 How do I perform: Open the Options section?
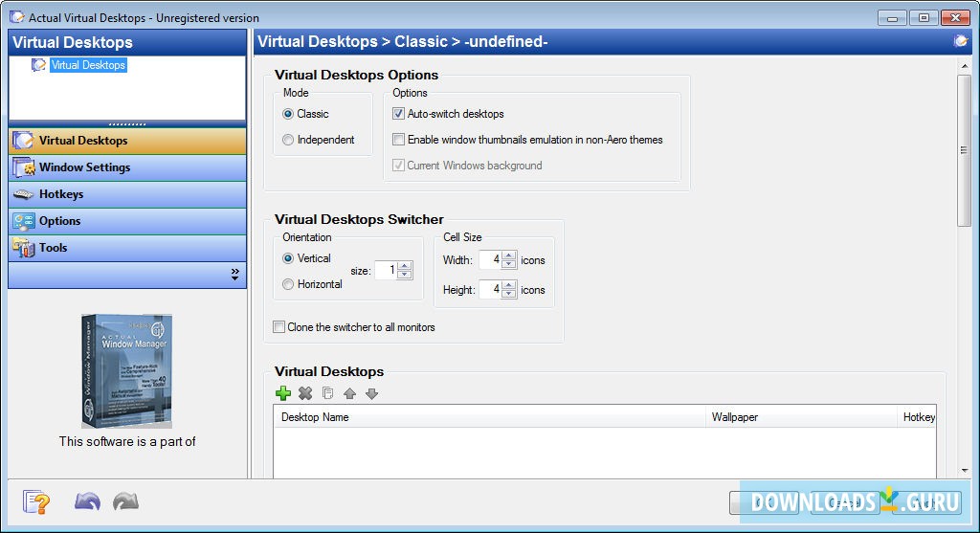coord(127,221)
